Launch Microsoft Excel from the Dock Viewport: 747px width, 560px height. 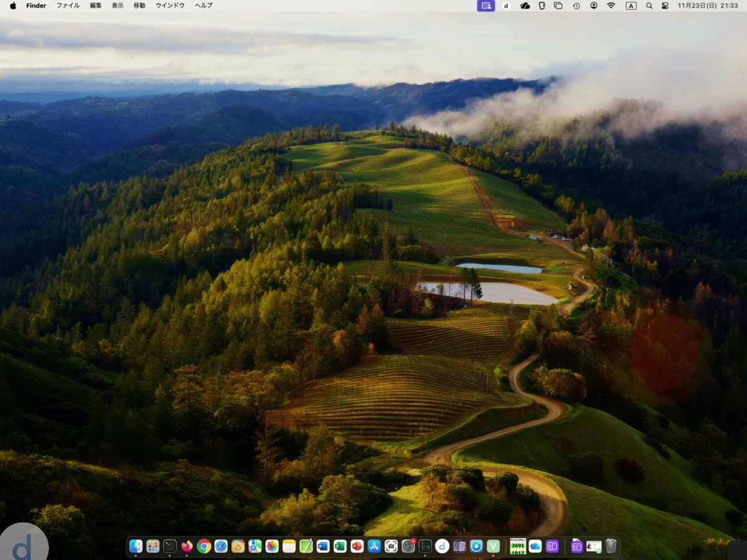[x=340, y=546]
